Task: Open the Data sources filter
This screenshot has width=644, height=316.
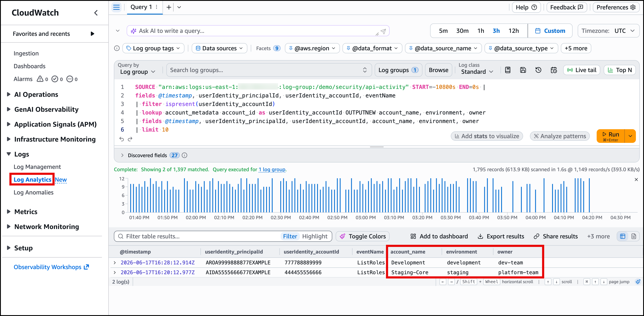Action: [219, 48]
